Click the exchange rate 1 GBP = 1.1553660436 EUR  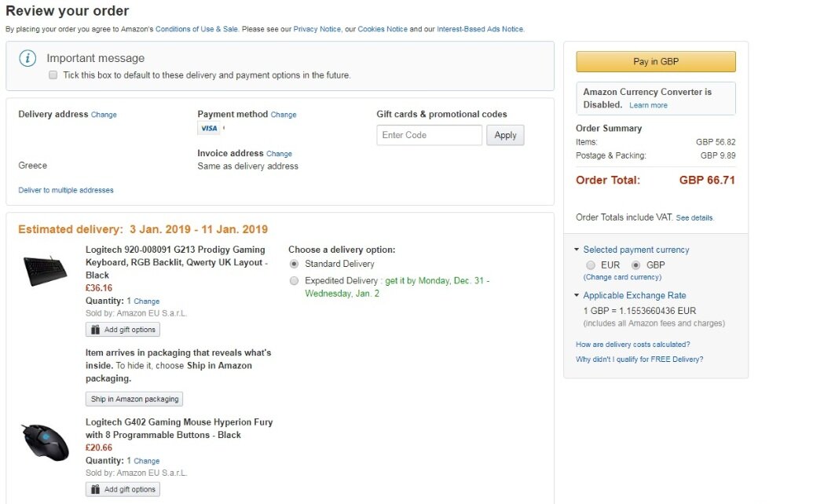click(639, 311)
